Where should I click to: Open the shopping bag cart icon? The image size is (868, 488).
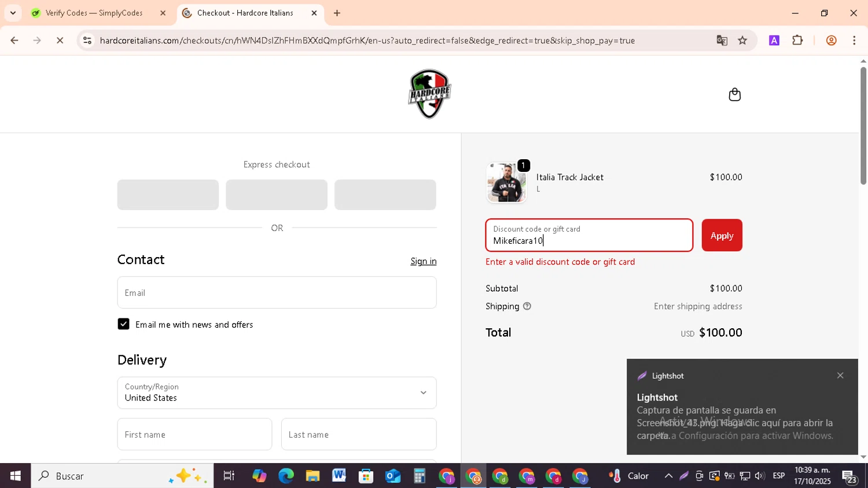click(734, 94)
